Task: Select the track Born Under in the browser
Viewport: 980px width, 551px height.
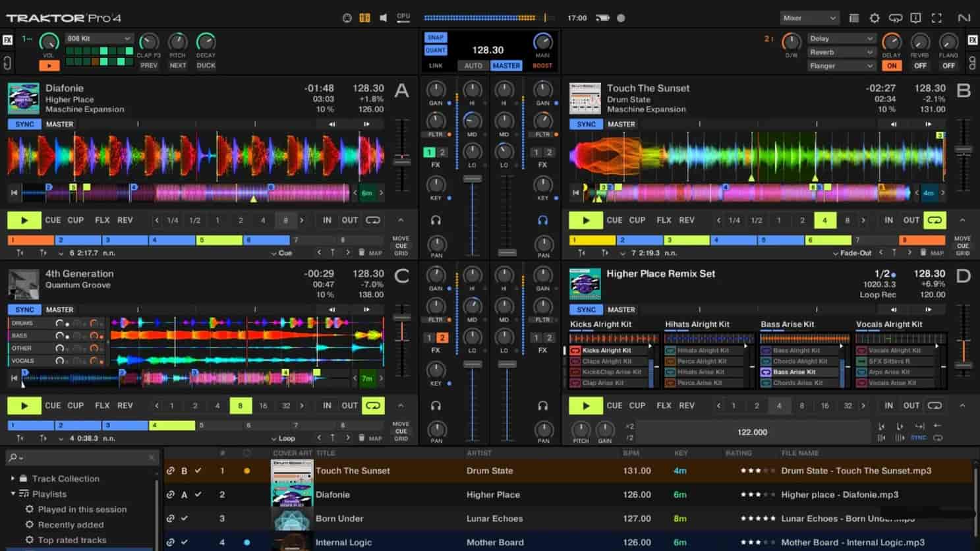Action: [x=340, y=519]
